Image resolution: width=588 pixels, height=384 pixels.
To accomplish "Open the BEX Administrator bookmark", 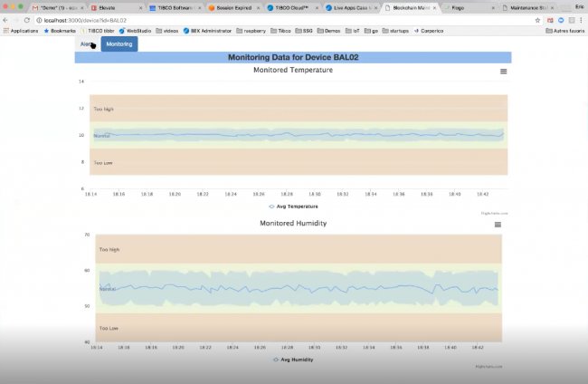I will (x=207, y=31).
